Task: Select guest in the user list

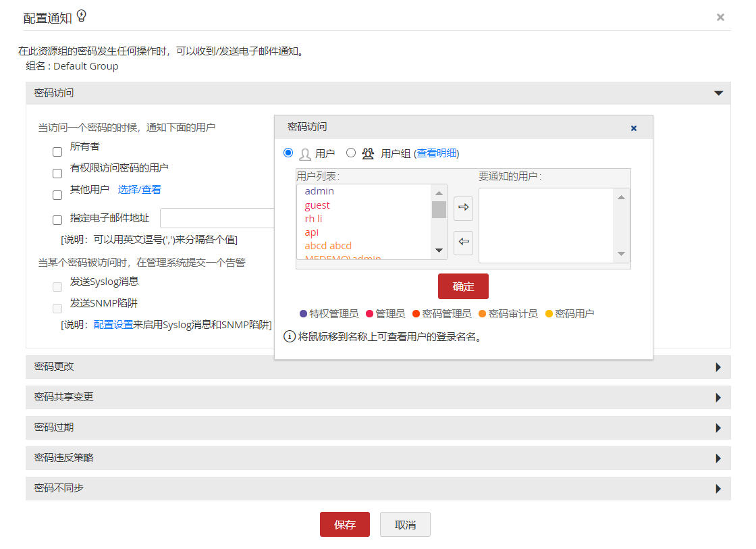Action: click(317, 205)
